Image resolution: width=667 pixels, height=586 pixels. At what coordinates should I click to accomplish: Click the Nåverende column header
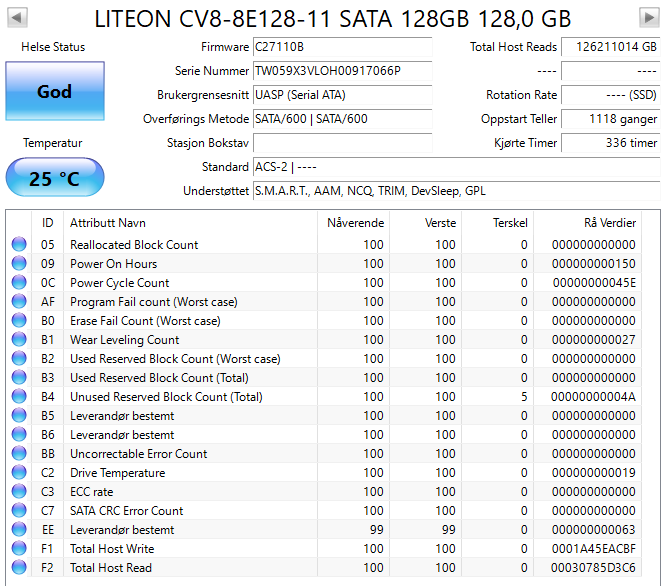click(353, 223)
